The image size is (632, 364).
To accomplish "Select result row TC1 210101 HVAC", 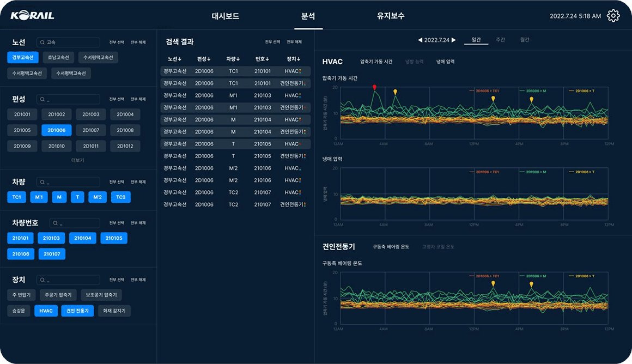I will (235, 71).
